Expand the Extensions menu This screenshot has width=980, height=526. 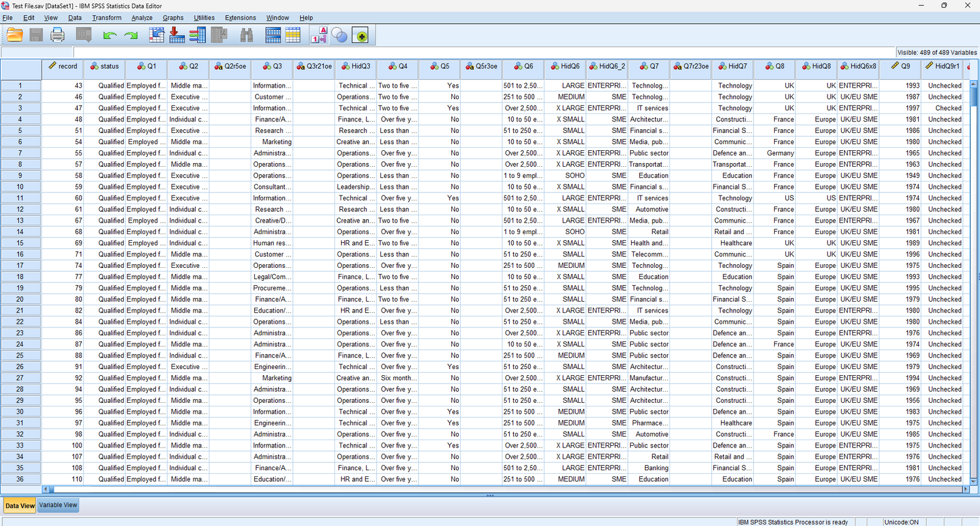point(240,18)
